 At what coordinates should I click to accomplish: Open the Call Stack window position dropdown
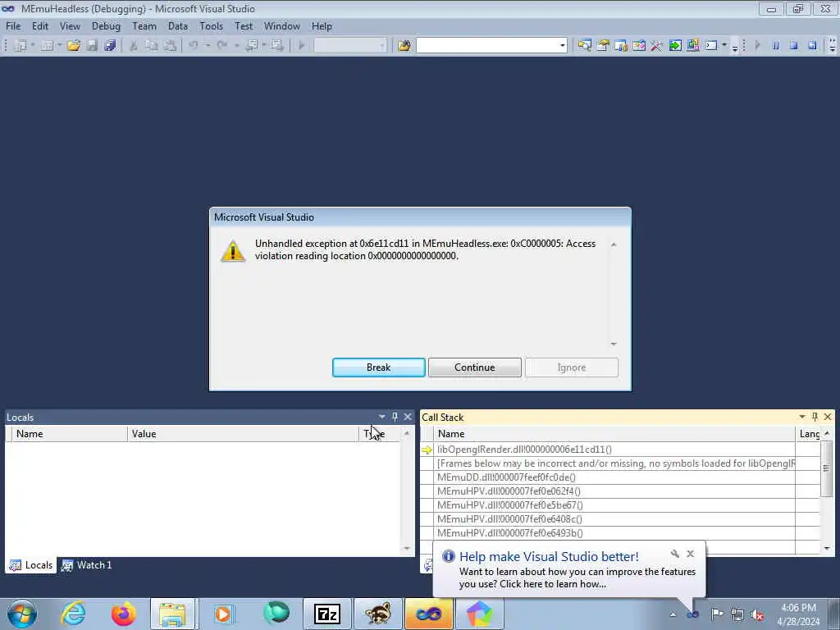pos(802,417)
